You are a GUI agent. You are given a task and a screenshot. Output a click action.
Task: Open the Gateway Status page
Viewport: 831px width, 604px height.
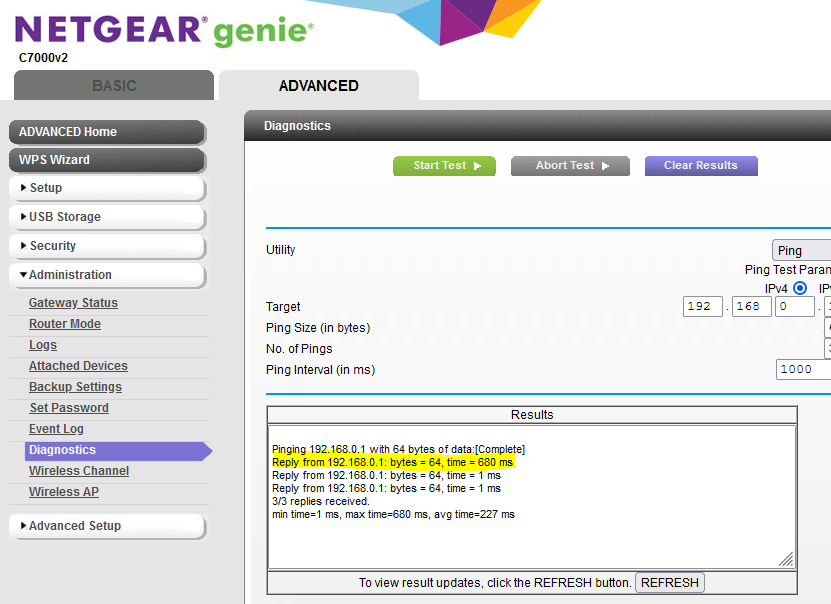[73, 303]
